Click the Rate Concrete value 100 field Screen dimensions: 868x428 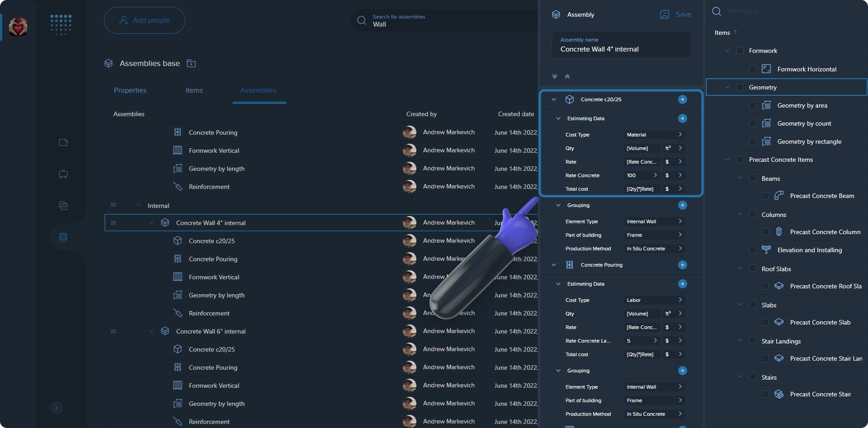[x=641, y=175]
